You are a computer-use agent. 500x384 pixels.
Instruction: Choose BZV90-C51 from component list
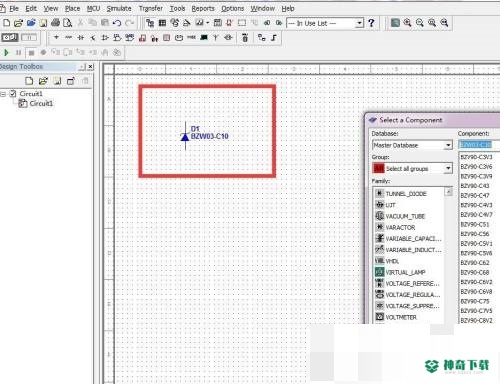pyautogui.click(x=475, y=224)
